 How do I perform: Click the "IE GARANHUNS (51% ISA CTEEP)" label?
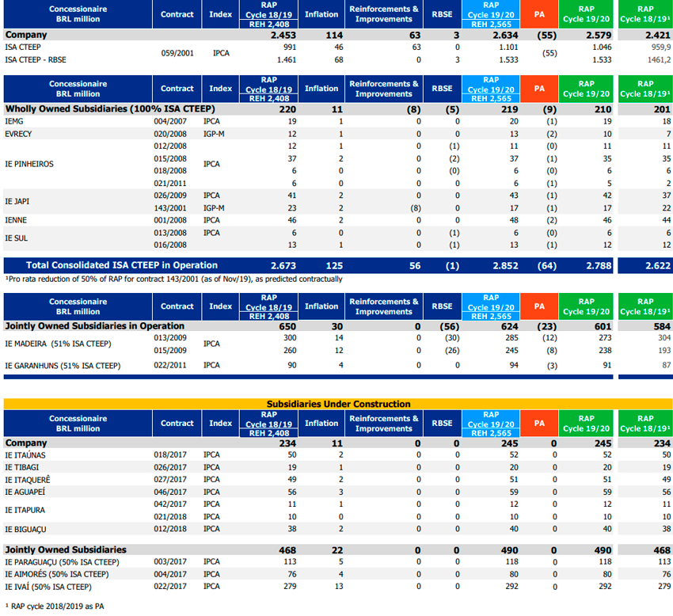coord(63,366)
